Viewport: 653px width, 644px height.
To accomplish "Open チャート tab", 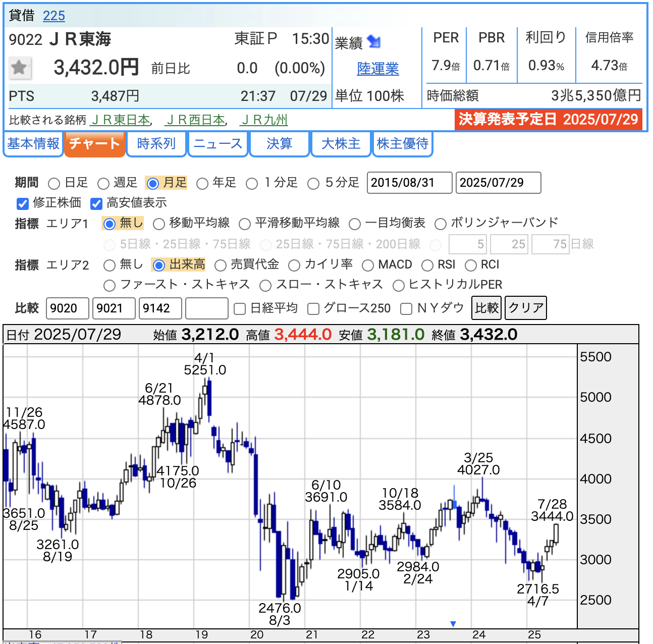I will 95,144.
